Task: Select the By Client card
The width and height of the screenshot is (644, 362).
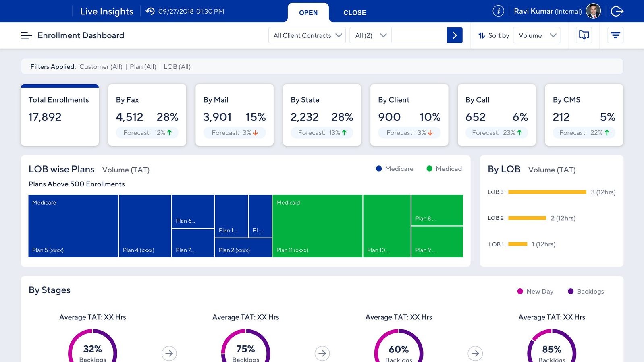Action: pyautogui.click(x=409, y=115)
